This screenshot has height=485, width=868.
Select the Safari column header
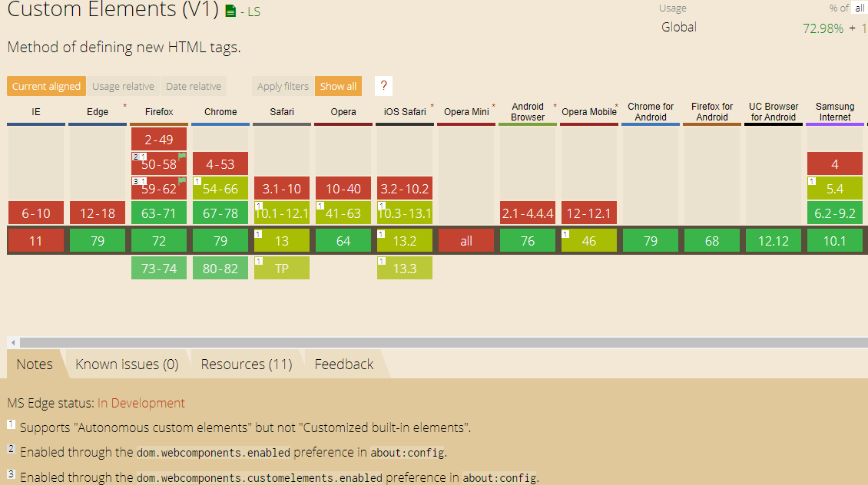(x=282, y=112)
